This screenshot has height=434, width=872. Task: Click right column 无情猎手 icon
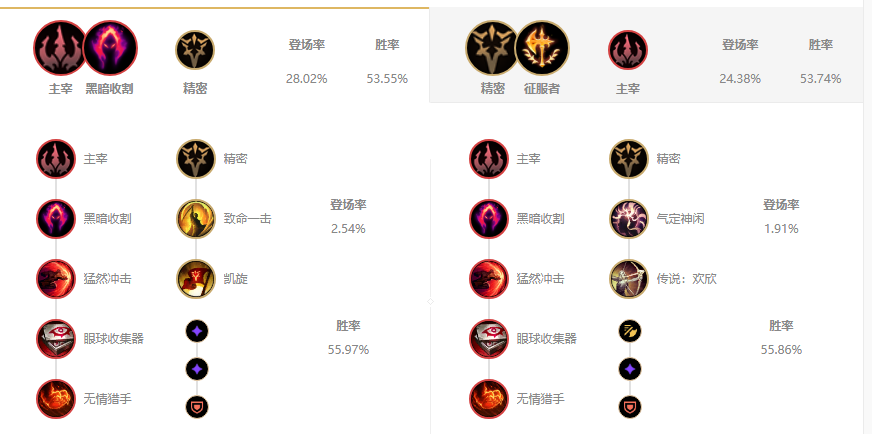tap(489, 399)
